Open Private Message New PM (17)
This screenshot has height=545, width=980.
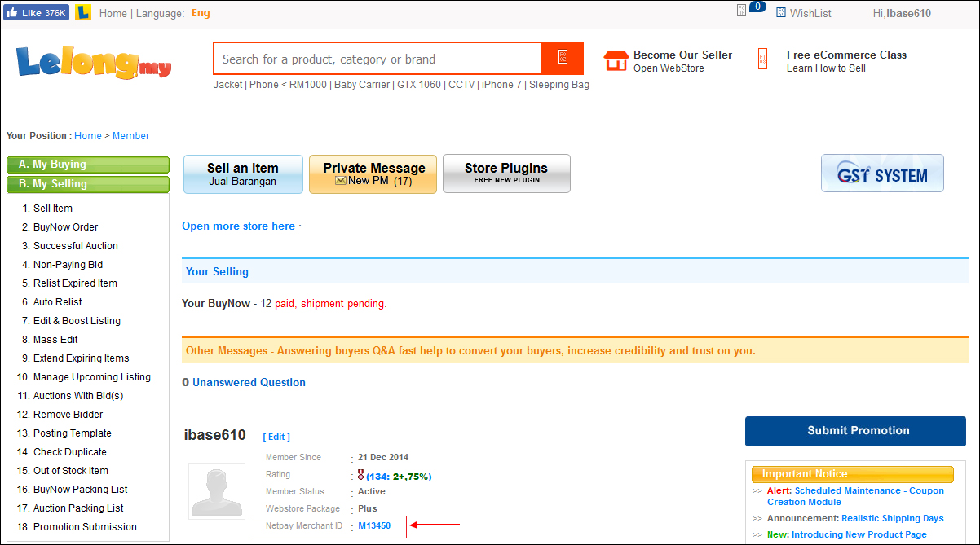[373, 174]
